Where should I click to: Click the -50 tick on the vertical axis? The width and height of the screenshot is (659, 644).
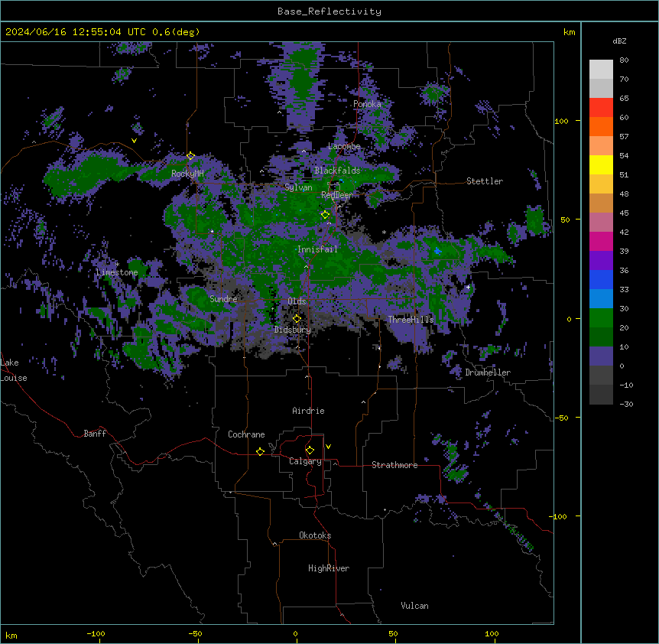pyautogui.click(x=561, y=418)
